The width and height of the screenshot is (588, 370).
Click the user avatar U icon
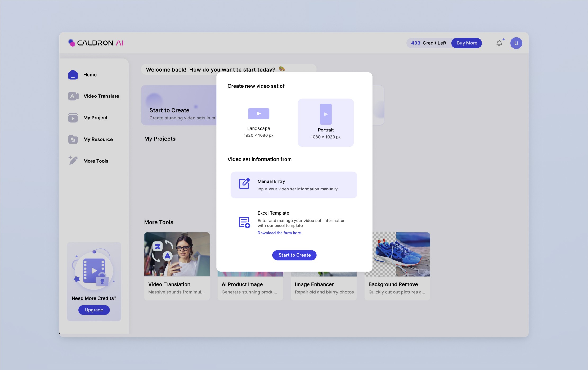pyautogui.click(x=516, y=43)
